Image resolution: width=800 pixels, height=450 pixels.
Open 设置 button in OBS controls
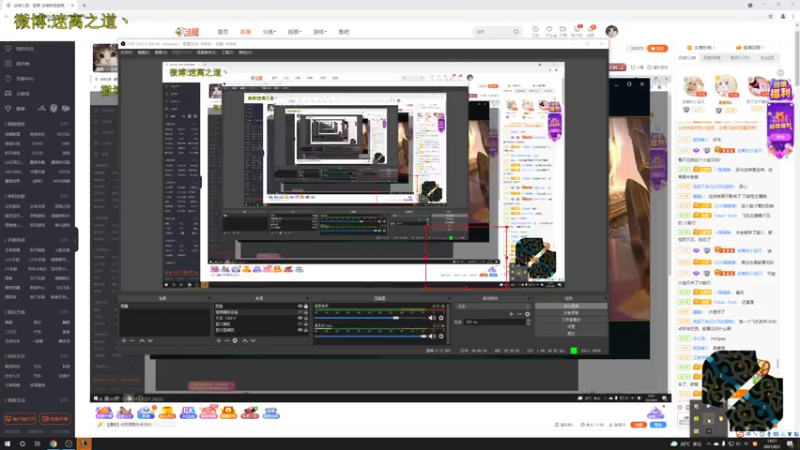click(571, 326)
